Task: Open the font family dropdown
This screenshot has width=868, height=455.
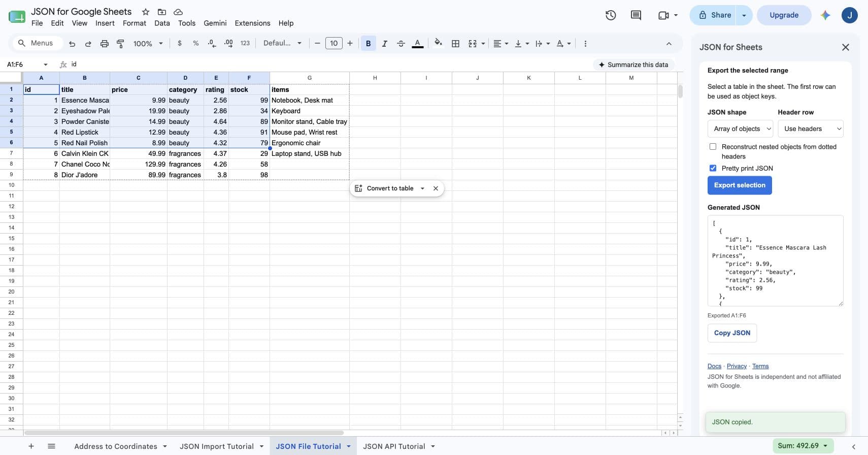Action: point(282,43)
